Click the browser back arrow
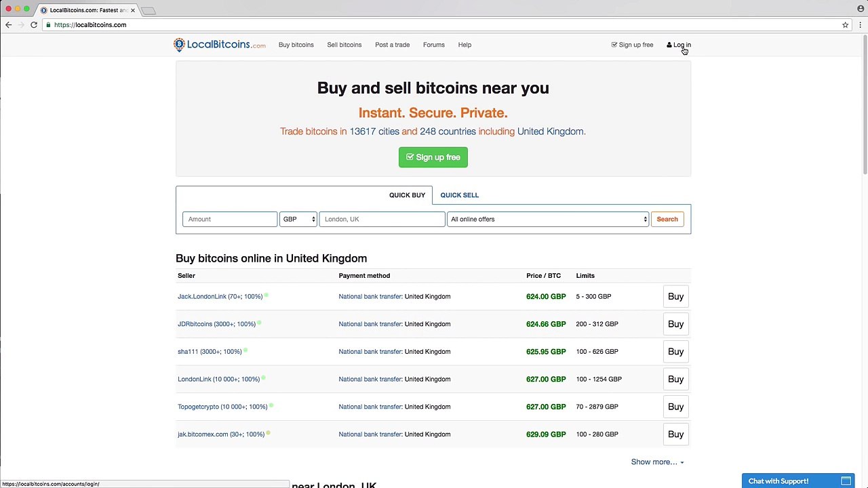The image size is (868, 488). (x=8, y=25)
